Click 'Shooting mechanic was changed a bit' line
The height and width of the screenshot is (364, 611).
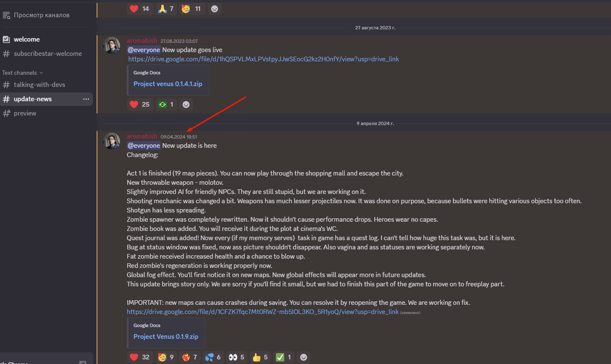pos(354,201)
